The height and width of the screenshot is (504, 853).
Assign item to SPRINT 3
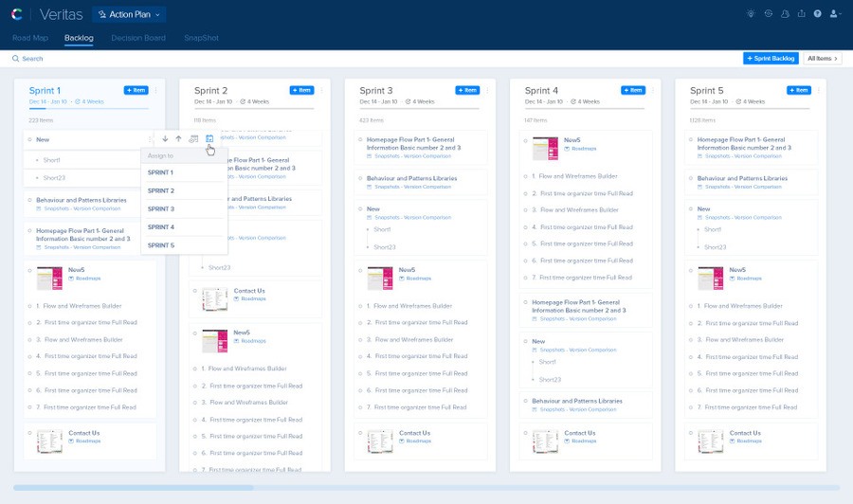(x=184, y=208)
